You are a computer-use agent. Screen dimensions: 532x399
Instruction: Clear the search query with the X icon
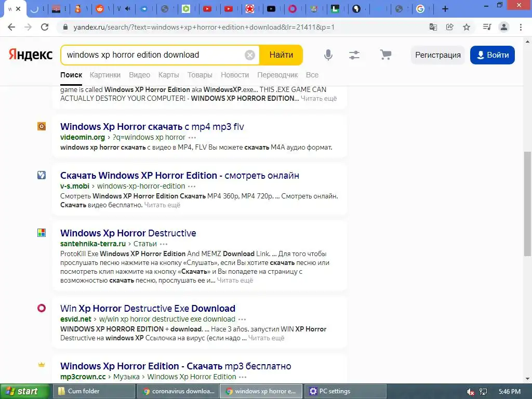coord(250,55)
